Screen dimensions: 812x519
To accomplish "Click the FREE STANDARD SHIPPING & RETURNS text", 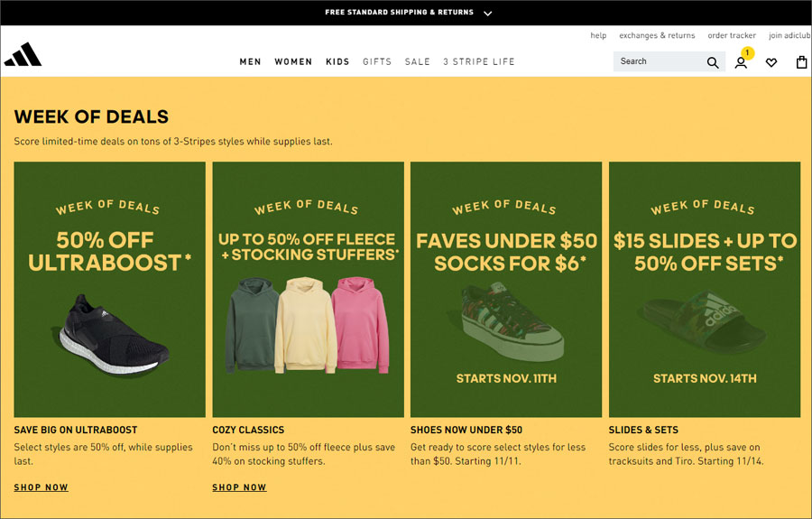I will point(400,12).
